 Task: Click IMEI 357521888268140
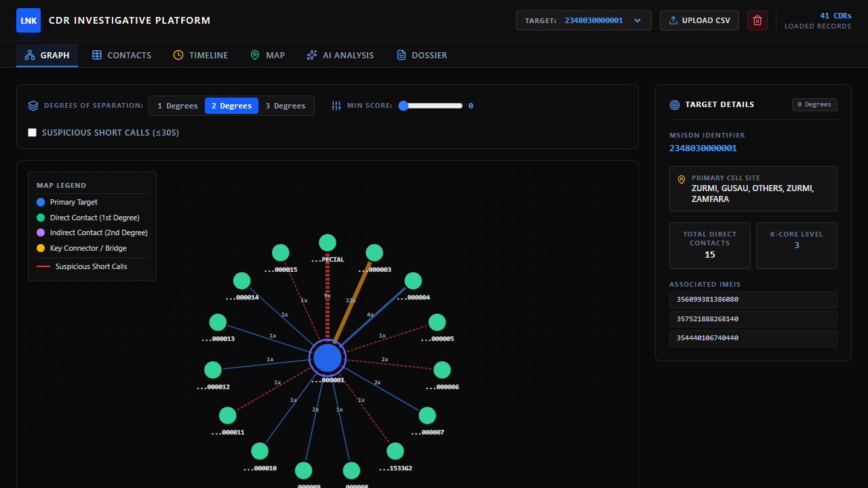click(x=753, y=319)
